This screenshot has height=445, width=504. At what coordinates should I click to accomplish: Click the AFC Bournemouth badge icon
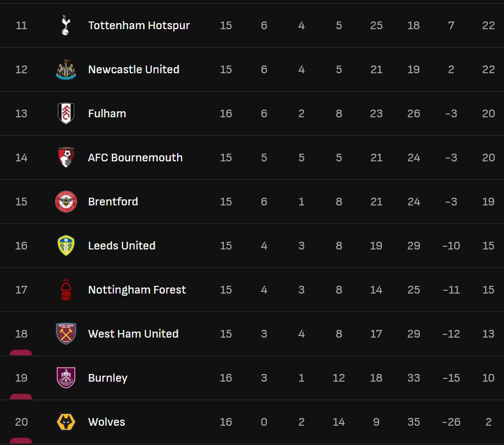[66, 158]
